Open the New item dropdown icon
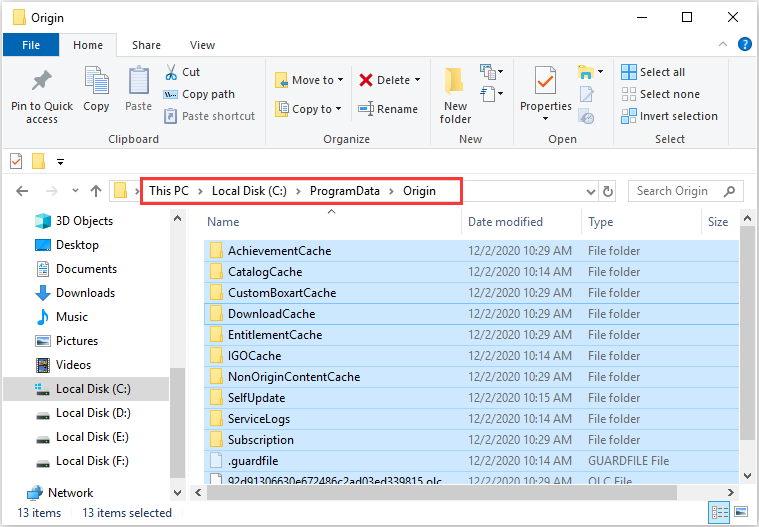This screenshot has height=527, width=759. tap(491, 72)
